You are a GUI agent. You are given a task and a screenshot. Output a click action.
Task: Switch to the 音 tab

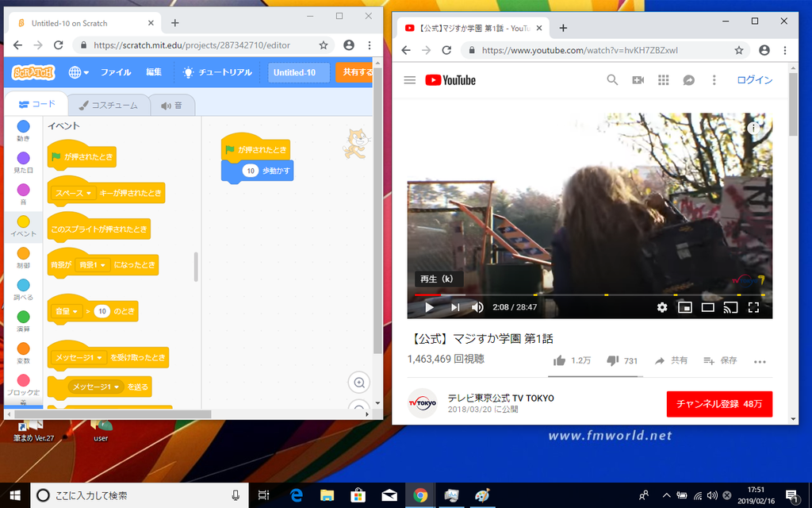coord(172,106)
